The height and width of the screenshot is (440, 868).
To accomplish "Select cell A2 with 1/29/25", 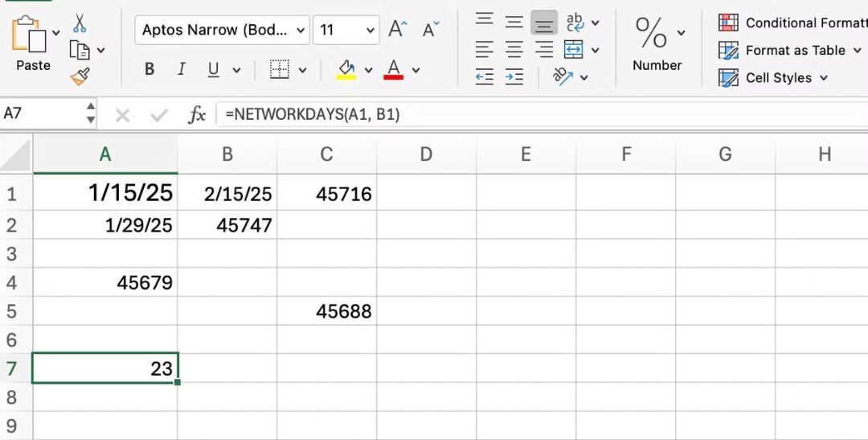I will point(105,225).
